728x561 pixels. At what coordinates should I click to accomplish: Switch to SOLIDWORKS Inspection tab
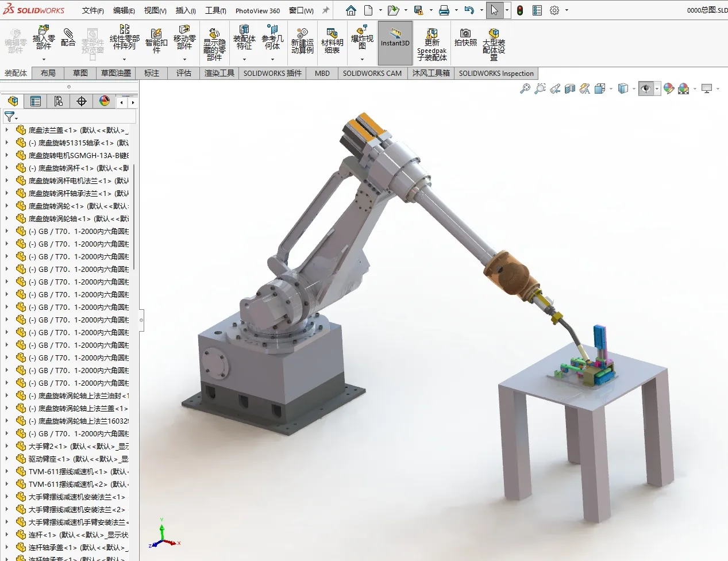pos(496,73)
